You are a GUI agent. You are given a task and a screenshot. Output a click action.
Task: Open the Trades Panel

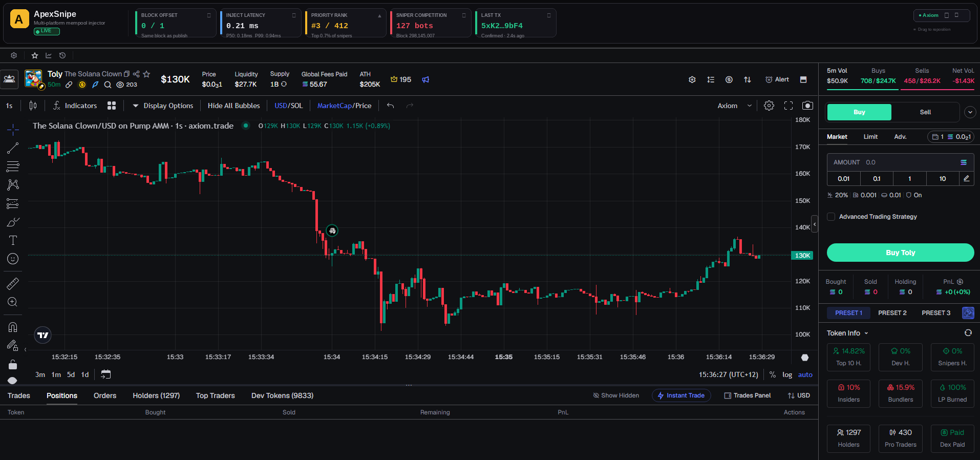click(x=747, y=395)
